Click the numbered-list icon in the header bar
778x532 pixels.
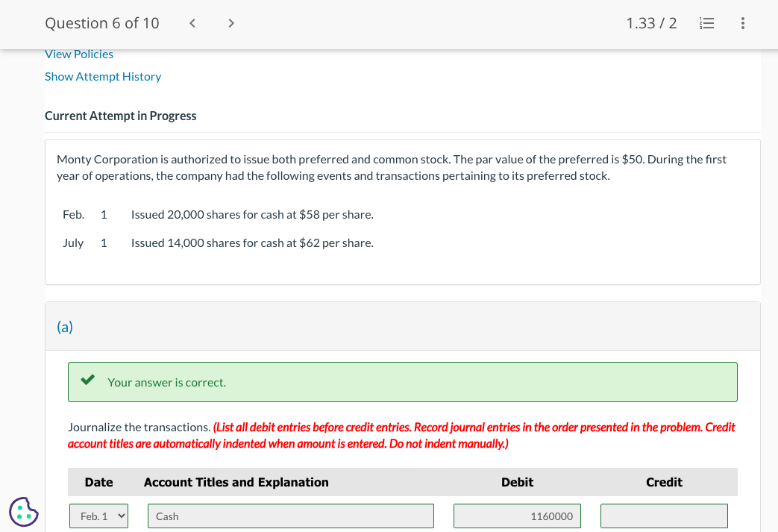pos(706,23)
